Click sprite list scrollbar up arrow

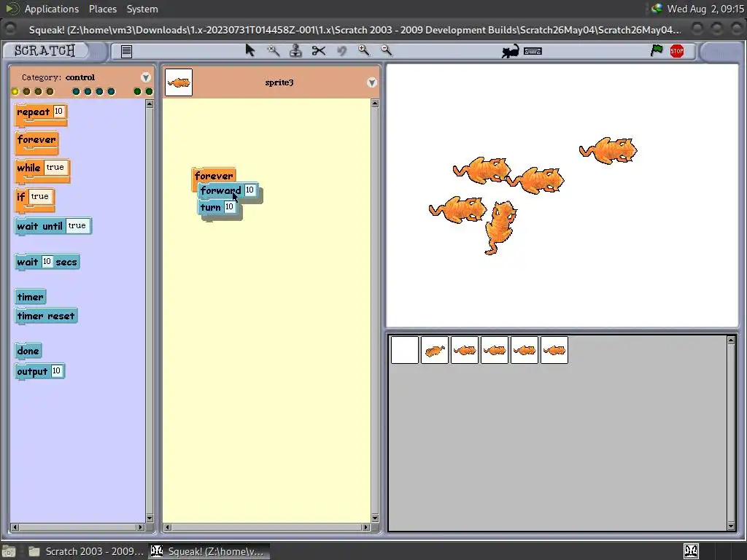click(x=731, y=340)
